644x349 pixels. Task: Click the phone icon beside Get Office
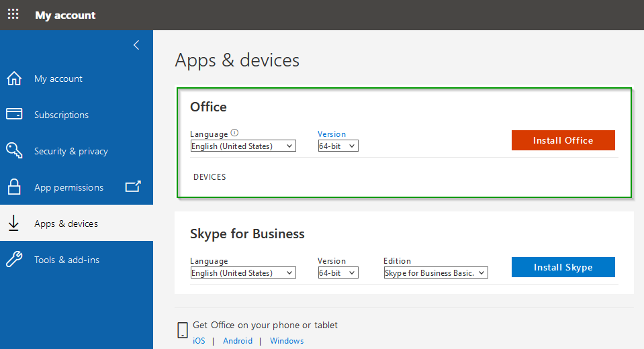183,330
